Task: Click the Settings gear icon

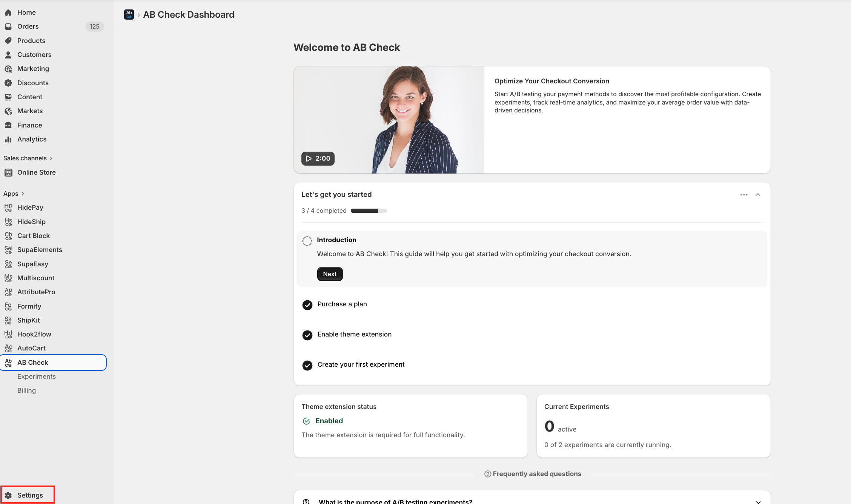Action: (x=8, y=495)
